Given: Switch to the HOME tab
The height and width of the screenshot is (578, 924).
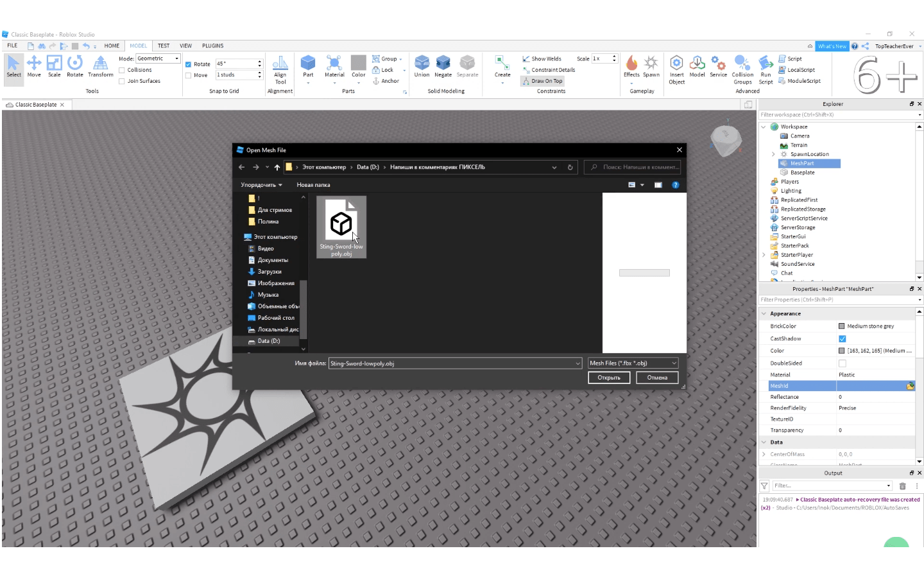Looking at the screenshot, I should [112, 46].
